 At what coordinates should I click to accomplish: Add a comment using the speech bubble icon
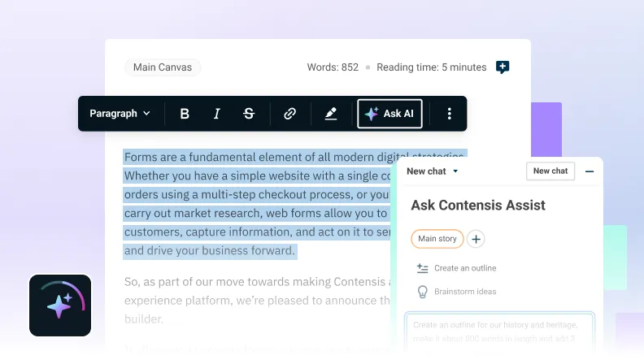click(x=503, y=67)
